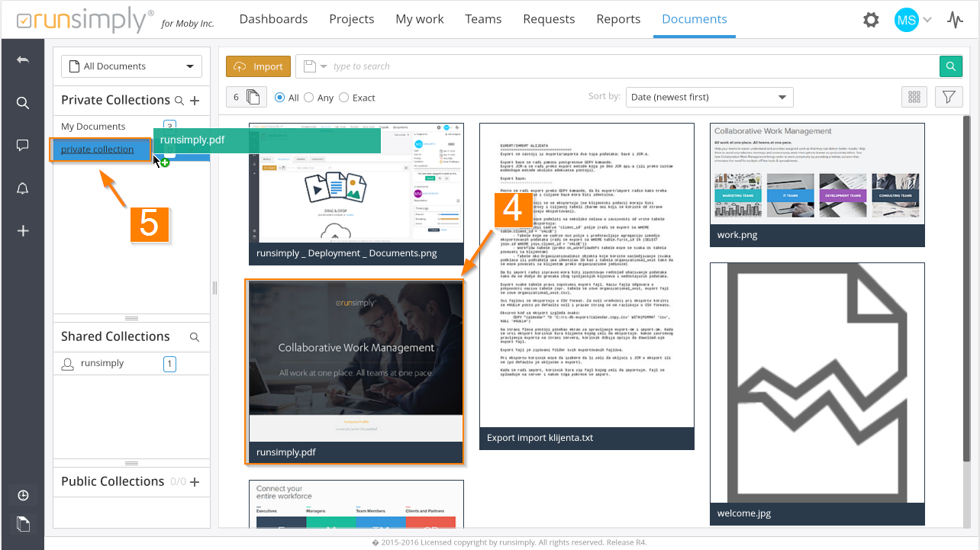Open notifications bell in sidebar

23,188
